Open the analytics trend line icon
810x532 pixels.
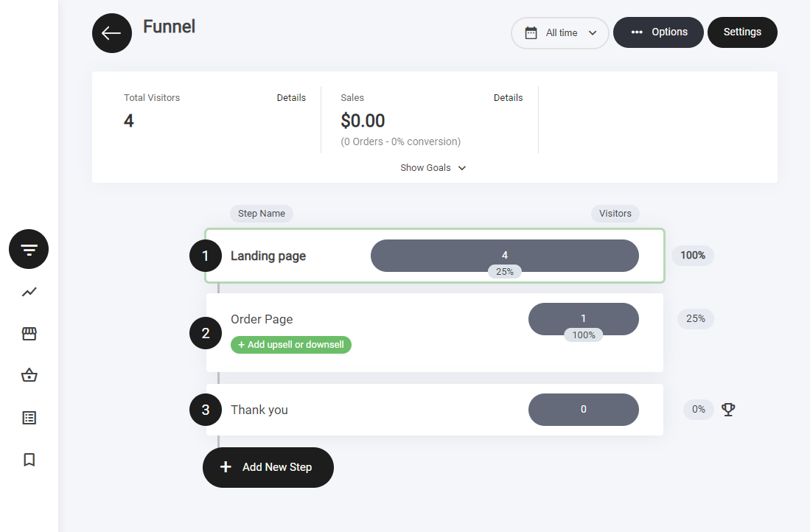click(29, 292)
